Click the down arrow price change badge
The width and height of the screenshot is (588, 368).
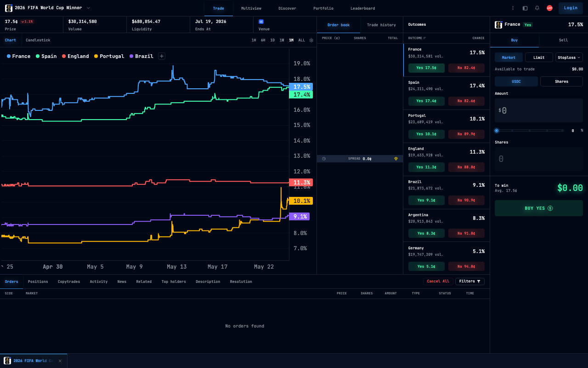click(27, 22)
